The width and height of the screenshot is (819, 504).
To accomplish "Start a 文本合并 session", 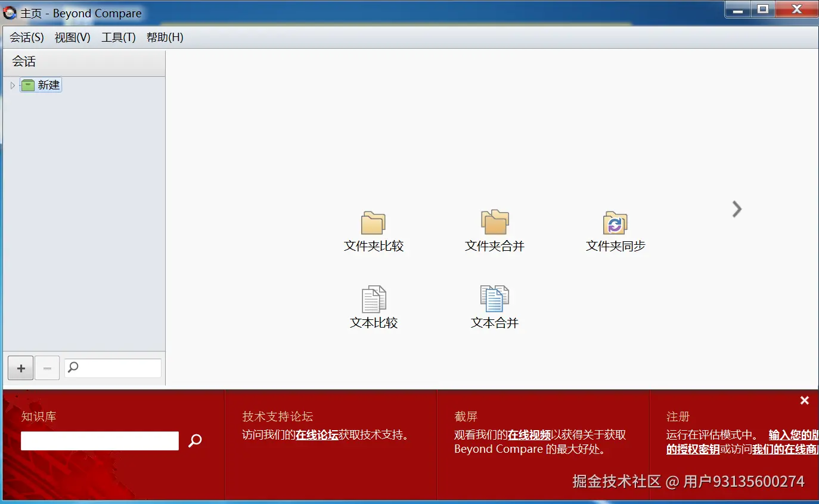I will [494, 306].
